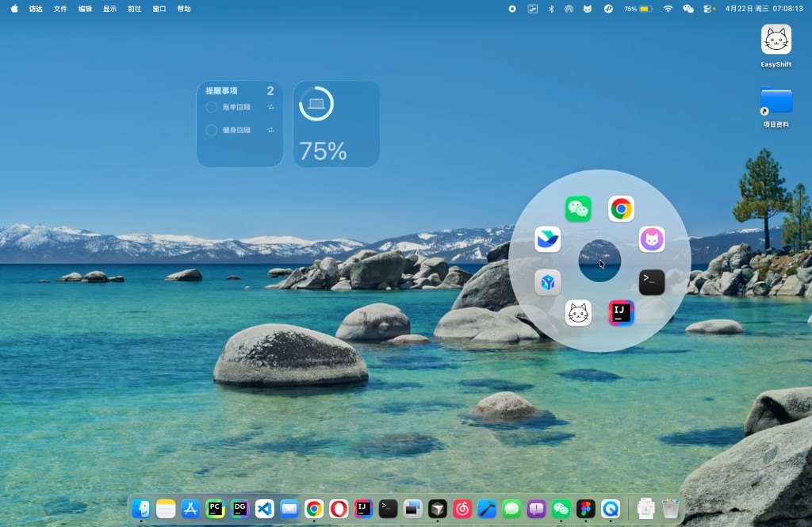Open the Wi-Fi status menu
The image size is (812, 527).
coord(668,9)
